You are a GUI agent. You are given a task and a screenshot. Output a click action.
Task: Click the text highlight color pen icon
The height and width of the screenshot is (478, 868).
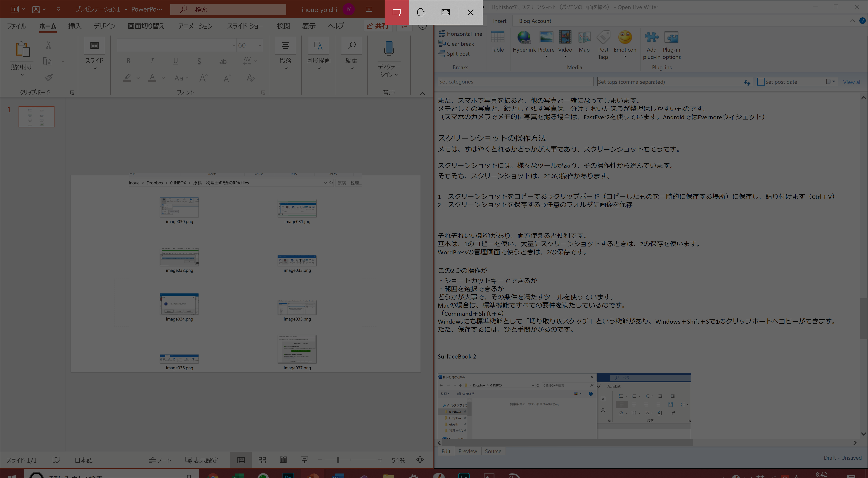(127, 78)
